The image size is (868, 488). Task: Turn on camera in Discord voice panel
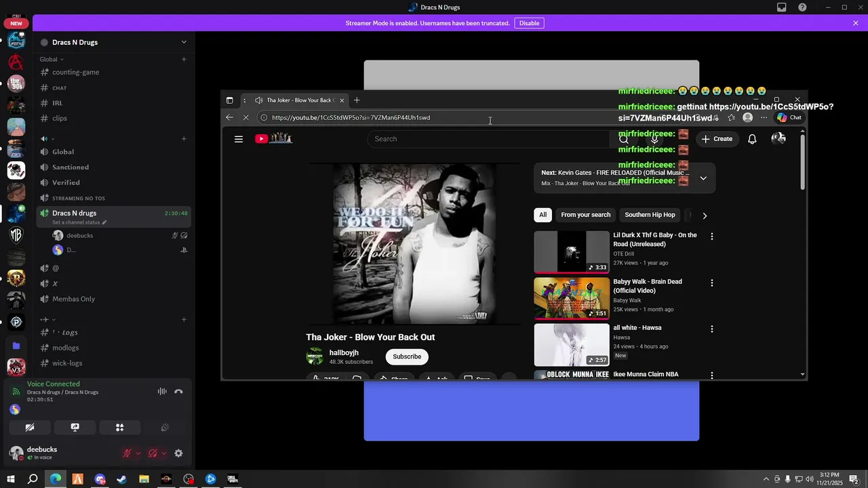pos(30,428)
